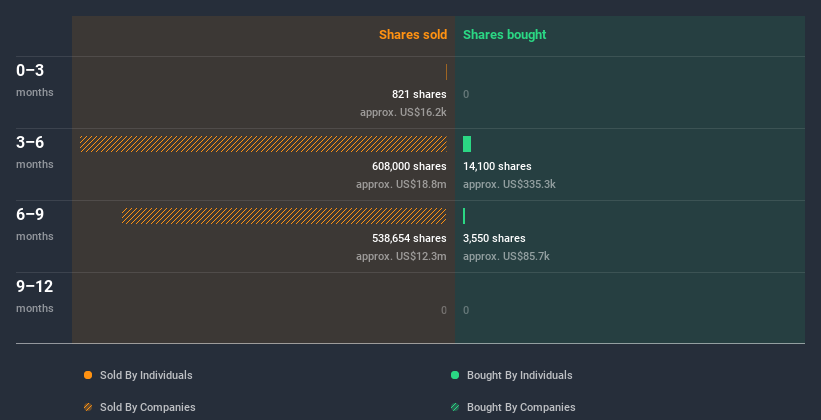Click the striped Sold By Companies legend icon
Image resolution: width=821 pixels, height=420 pixels.
click(x=88, y=407)
